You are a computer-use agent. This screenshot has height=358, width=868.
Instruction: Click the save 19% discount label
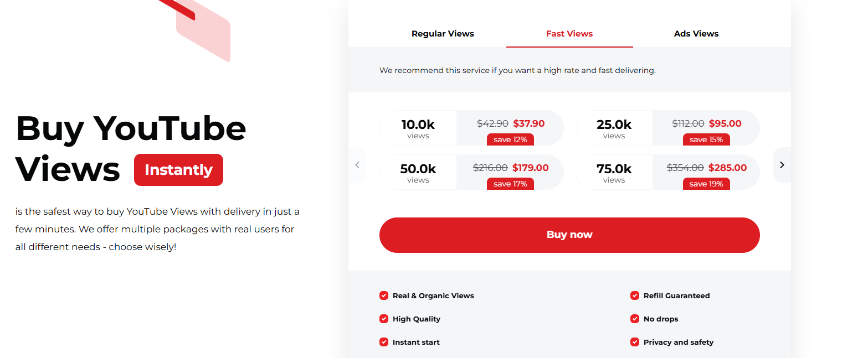pos(706,184)
